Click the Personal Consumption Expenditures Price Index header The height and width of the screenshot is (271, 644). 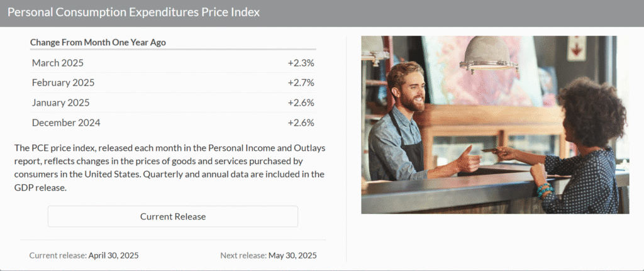pos(133,13)
